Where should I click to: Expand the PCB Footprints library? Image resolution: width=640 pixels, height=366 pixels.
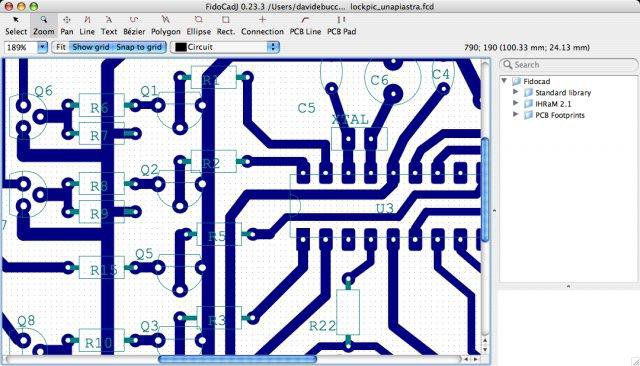516,115
